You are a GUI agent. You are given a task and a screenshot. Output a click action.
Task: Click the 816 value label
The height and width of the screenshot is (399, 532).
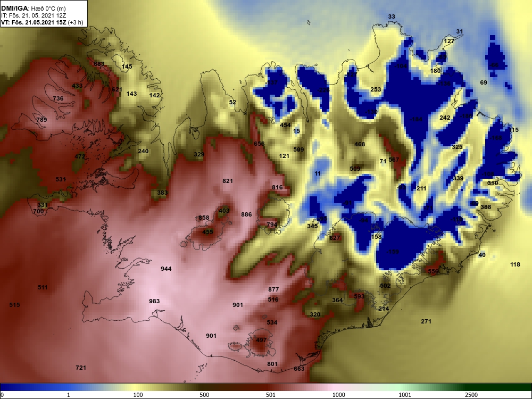277,187
